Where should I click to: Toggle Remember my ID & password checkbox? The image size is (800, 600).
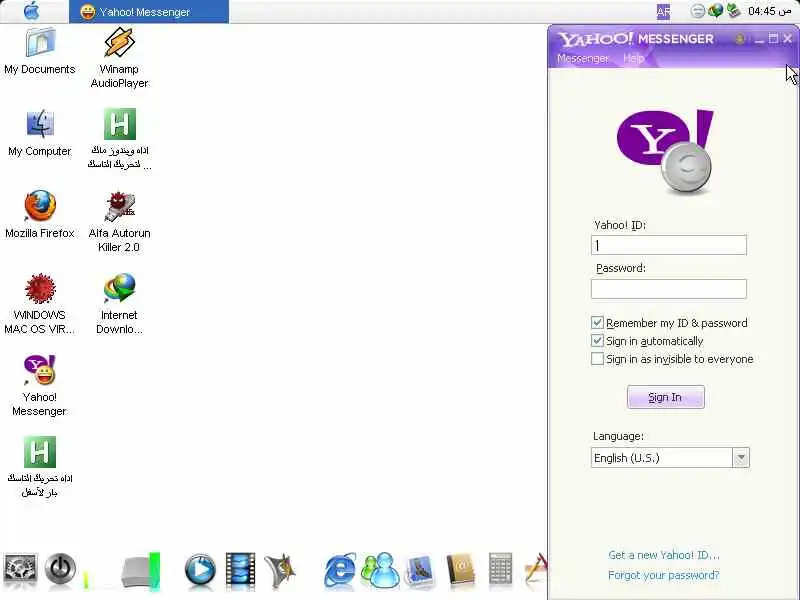coord(597,322)
